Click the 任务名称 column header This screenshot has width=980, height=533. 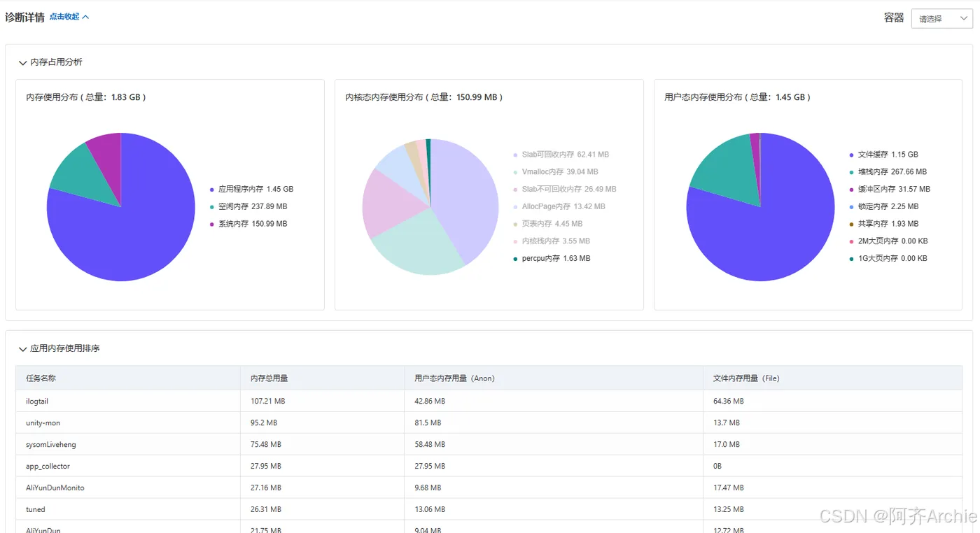coord(41,378)
